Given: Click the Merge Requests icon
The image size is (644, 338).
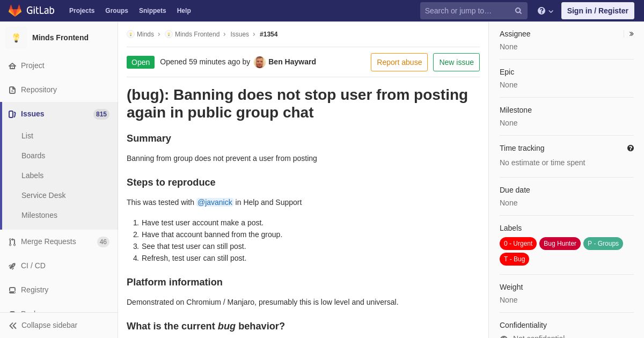Looking at the screenshot, I should (x=12, y=242).
